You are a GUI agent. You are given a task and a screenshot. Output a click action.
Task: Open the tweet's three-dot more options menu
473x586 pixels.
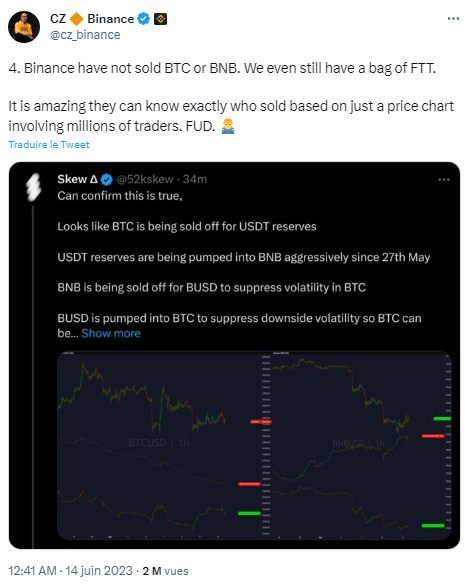click(x=453, y=18)
